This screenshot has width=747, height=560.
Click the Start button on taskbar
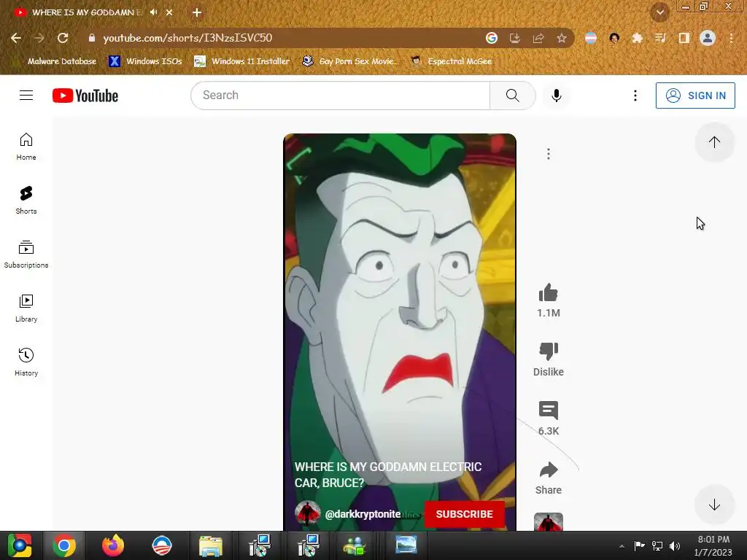pyautogui.click(x=20, y=545)
